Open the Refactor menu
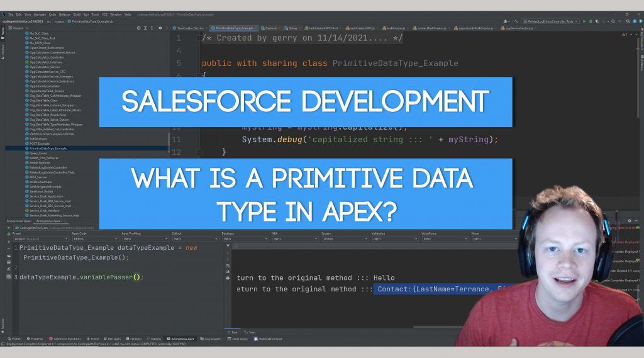Viewport: 644px width, 358px height. (65, 14)
